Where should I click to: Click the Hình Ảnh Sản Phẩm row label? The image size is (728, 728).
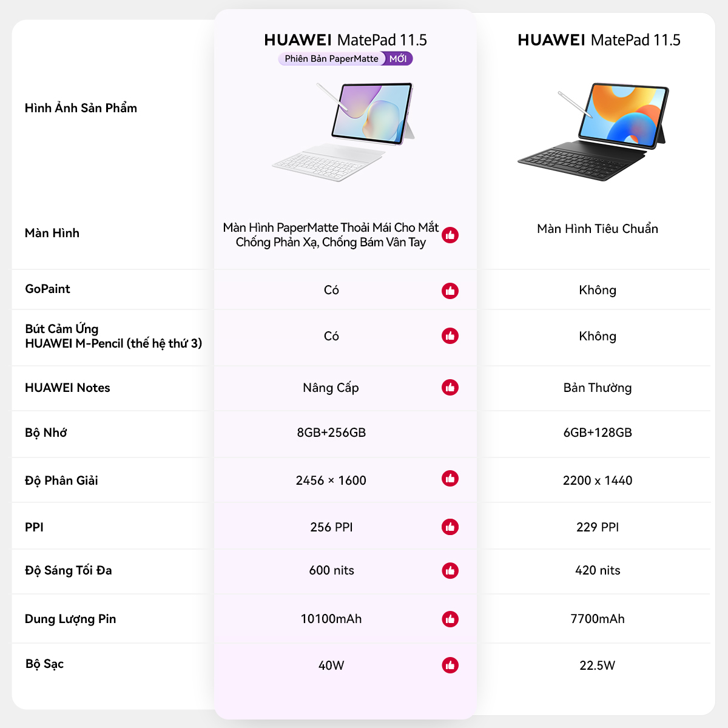81,108
